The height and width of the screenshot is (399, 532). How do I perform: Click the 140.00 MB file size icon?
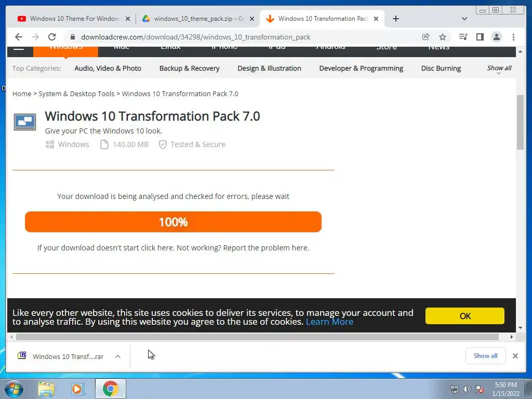104,144
